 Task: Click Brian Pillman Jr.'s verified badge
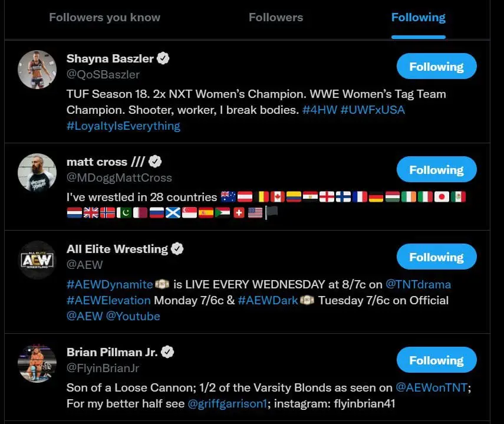pyautogui.click(x=168, y=352)
